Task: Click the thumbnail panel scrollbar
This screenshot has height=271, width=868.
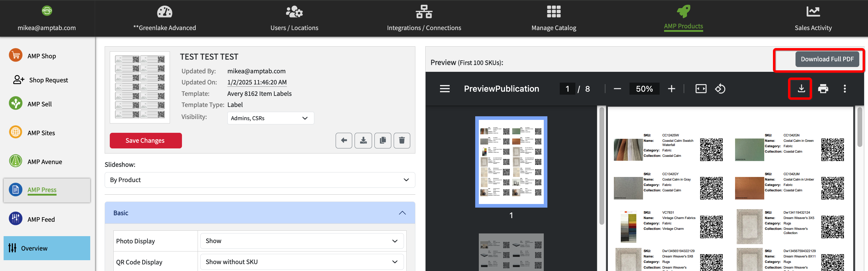Action: point(602,166)
